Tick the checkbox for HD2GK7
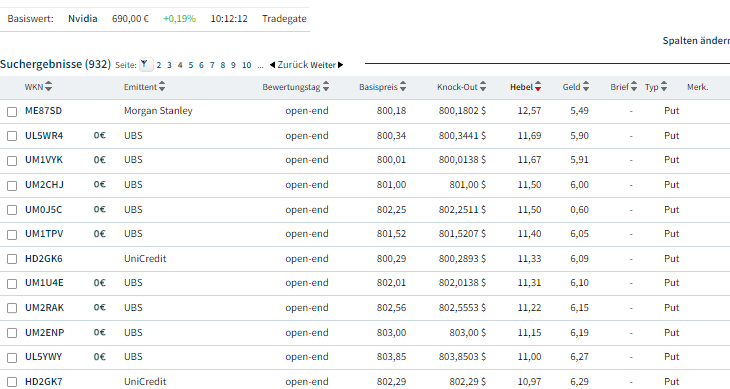 click(12, 382)
